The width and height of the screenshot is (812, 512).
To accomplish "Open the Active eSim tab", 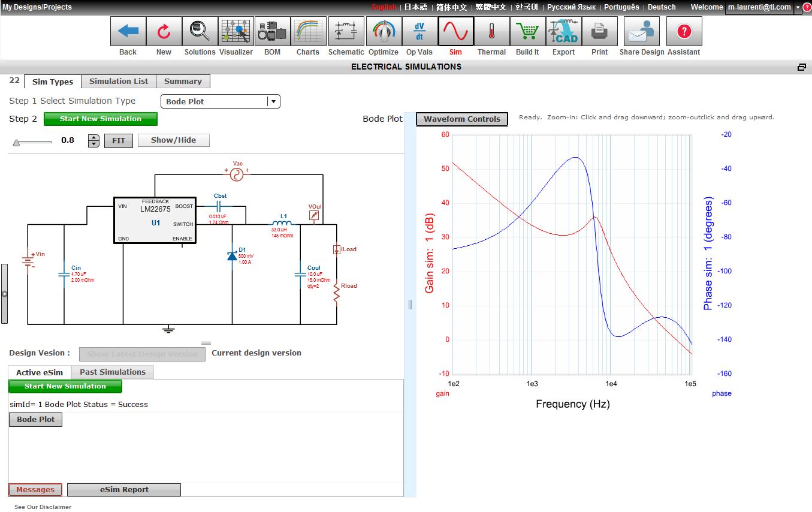I will [x=40, y=372].
